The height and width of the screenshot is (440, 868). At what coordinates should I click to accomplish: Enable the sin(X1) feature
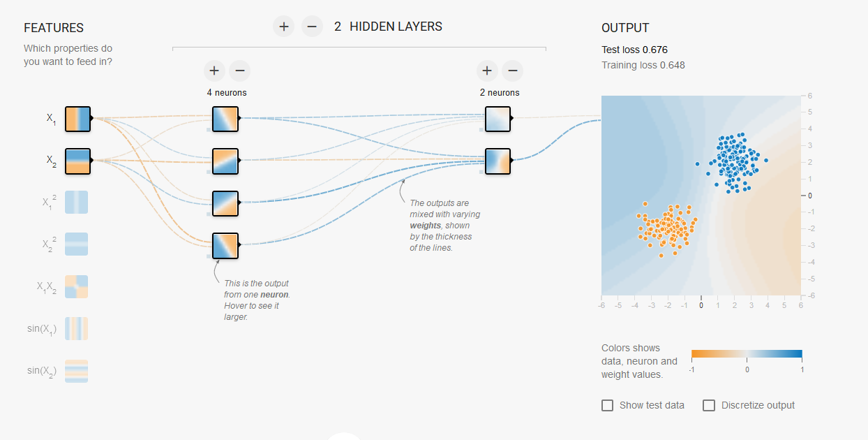coord(77,328)
